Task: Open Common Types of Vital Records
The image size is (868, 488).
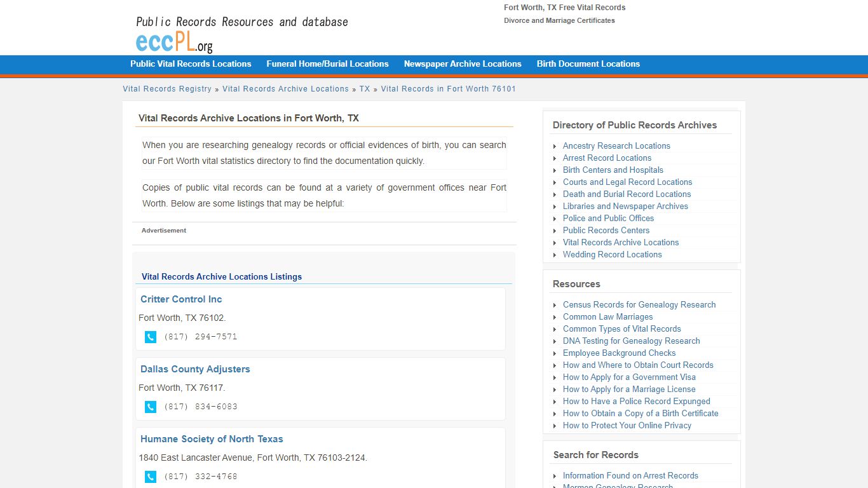Action: [621, 329]
